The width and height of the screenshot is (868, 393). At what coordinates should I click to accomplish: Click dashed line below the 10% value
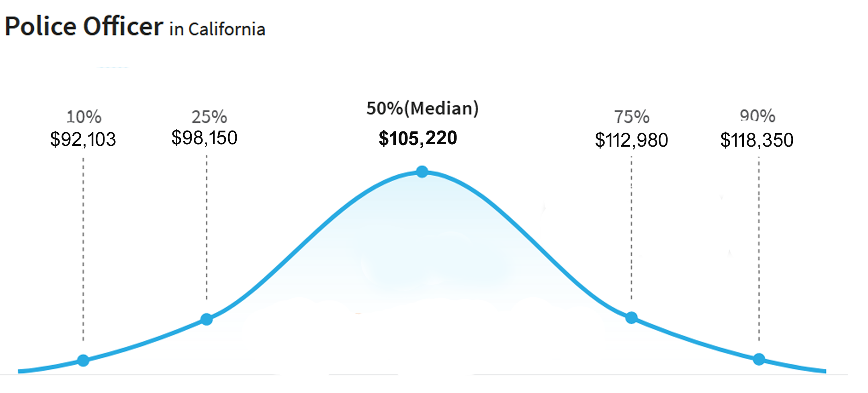83,249
